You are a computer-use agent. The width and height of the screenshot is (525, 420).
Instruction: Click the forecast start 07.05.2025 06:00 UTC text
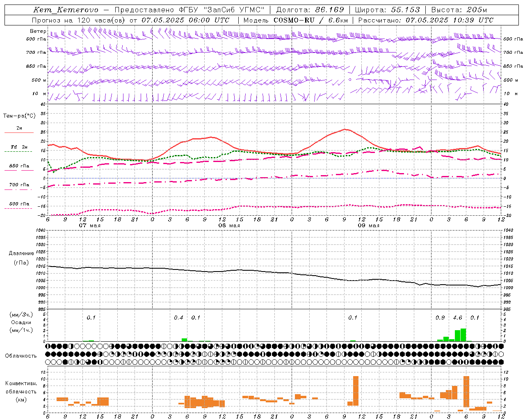pos(185,20)
